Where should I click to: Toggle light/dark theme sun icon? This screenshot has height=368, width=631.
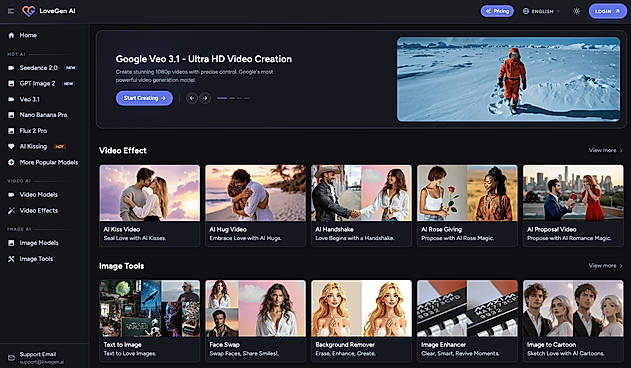click(577, 11)
